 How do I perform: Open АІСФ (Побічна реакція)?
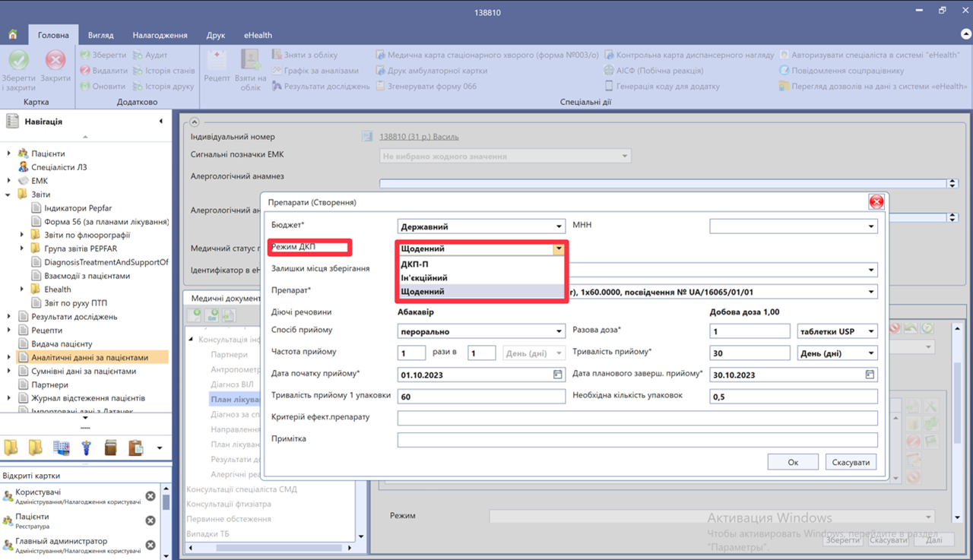(x=654, y=70)
